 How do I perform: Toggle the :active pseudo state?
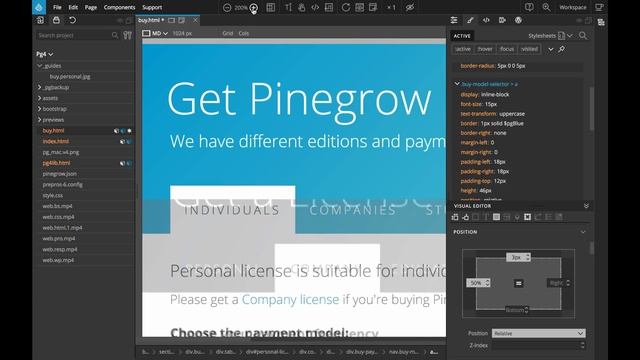tap(463, 49)
